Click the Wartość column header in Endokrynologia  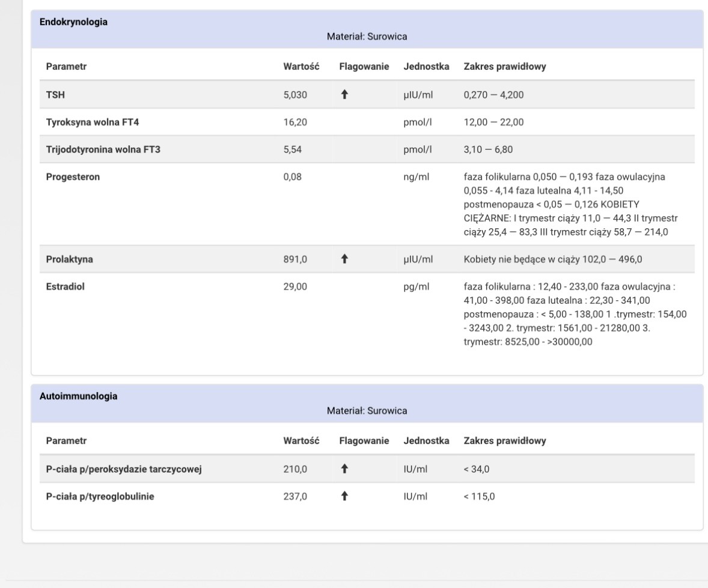tap(301, 67)
